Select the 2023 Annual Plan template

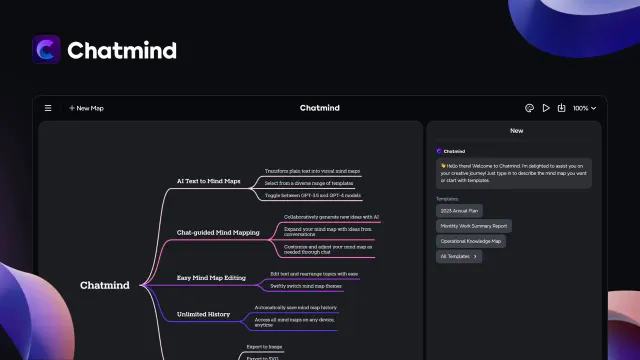pyautogui.click(x=459, y=211)
